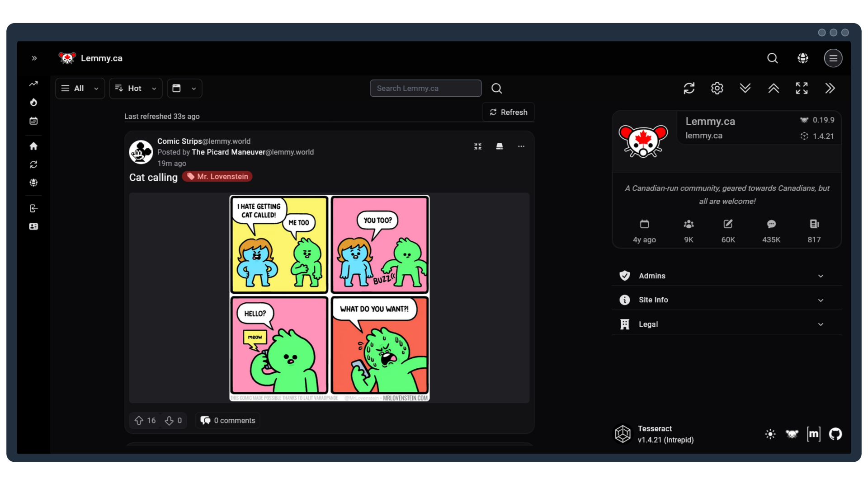
Task: Expand the Site Info section
Action: [726, 300]
